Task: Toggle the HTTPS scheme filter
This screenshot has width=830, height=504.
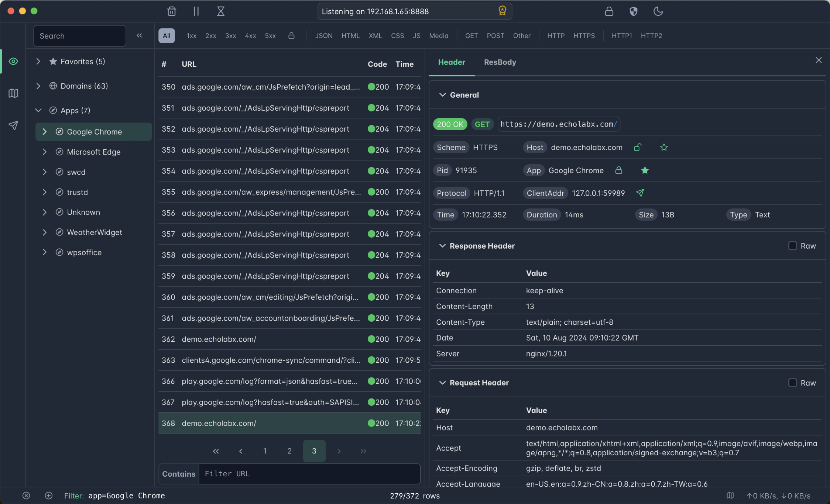Action: 584,35
